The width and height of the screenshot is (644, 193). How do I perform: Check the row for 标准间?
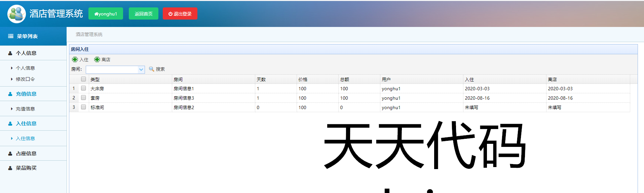[83, 107]
